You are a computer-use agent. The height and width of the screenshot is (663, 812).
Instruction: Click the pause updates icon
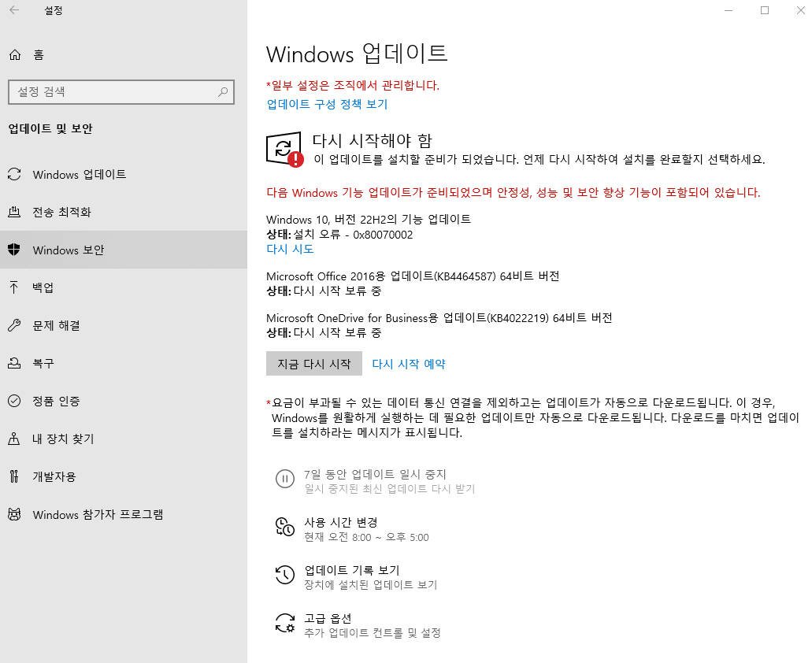285,479
